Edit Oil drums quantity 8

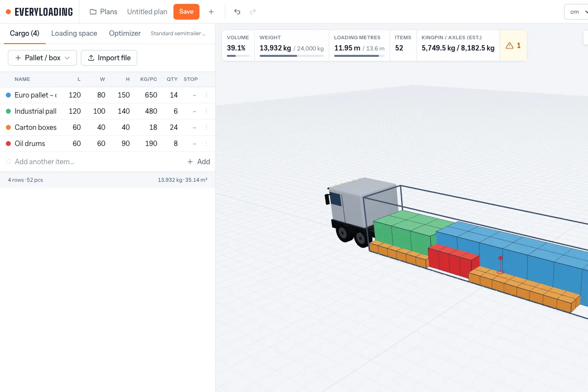coord(175,144)
